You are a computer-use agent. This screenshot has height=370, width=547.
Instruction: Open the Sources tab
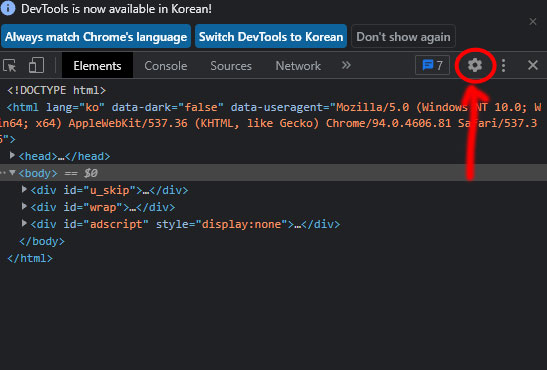[x=231, y=66]
